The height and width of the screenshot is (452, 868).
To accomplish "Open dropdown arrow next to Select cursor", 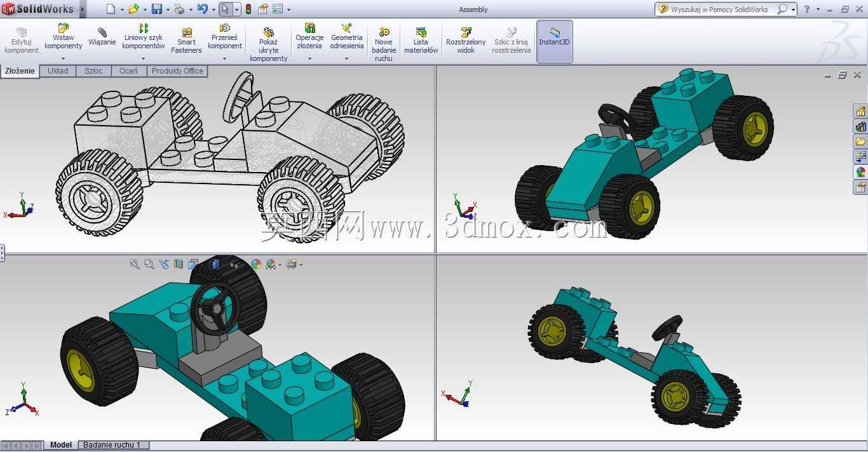I will [x=236, y=10].
